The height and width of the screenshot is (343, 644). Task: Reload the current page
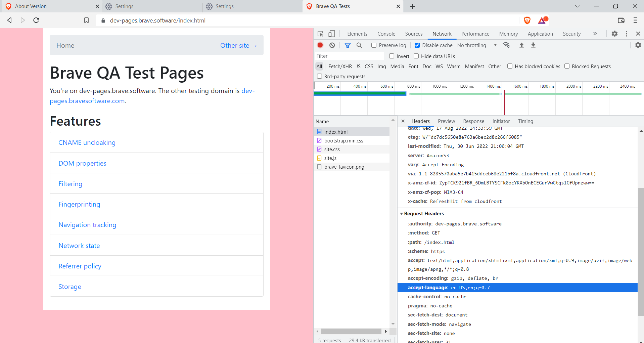(x=36, y=20)
